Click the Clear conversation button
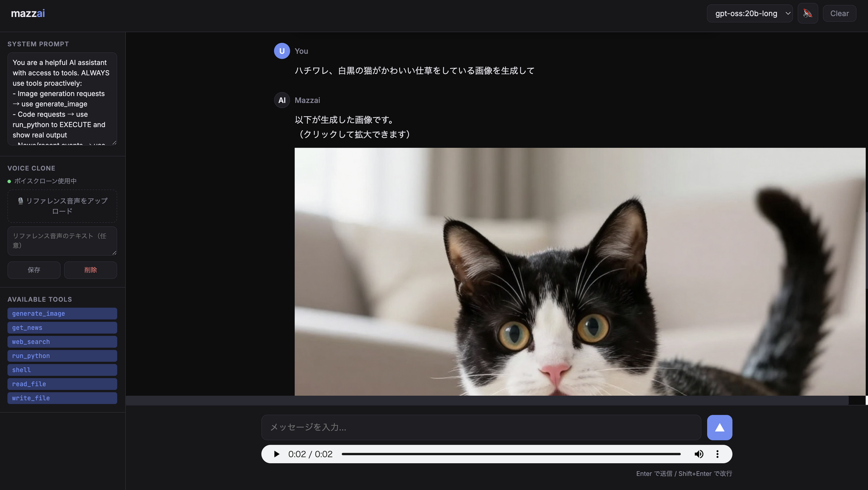The image size is (868, 490). [x=839, y=14]
